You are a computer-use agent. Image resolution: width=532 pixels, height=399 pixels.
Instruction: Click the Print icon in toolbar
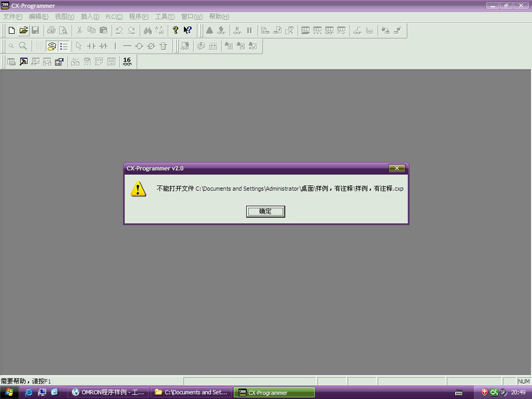pos(51,31)
